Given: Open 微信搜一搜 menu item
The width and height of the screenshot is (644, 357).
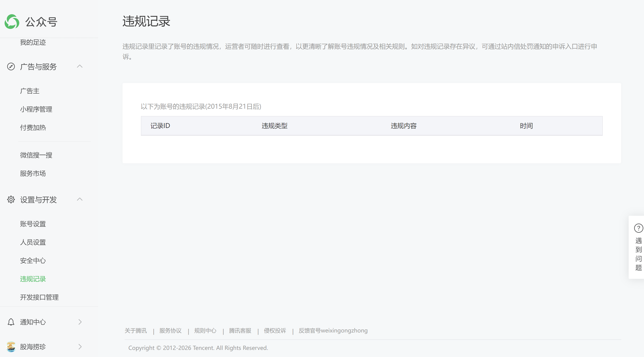Looking at the screenshot, I should [36, 155].
